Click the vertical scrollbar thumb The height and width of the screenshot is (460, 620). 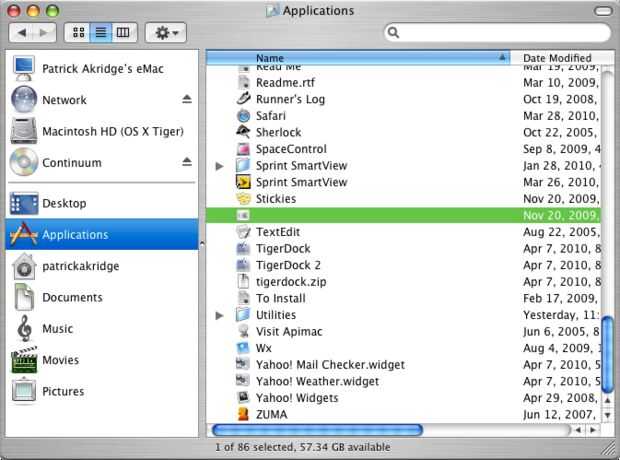point(607,353)
